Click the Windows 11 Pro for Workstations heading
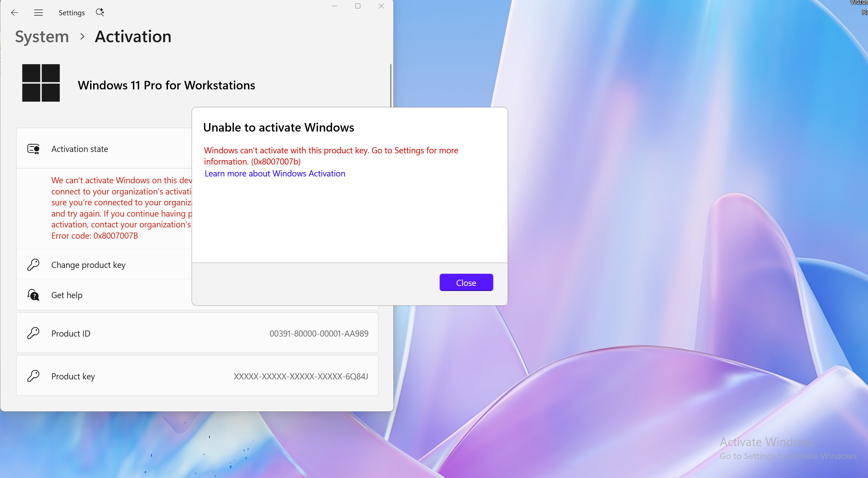The width and height of the screenshot is (868, 478). click(166, 85)
